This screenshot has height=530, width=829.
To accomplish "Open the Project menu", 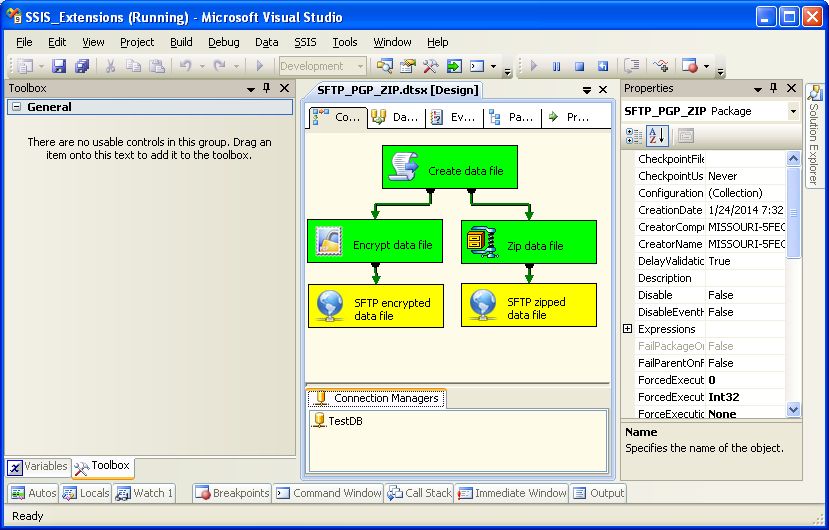I will tap(137, 42).
